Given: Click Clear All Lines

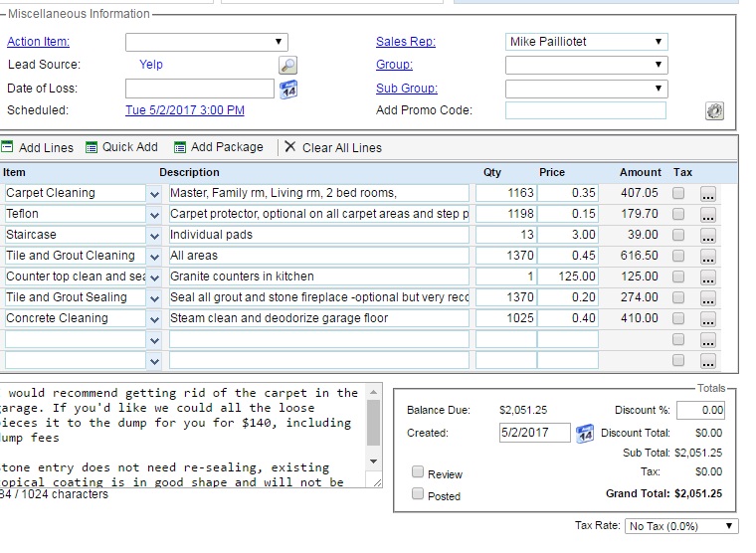Looking at the screenshot, I should tap(333, 147).
